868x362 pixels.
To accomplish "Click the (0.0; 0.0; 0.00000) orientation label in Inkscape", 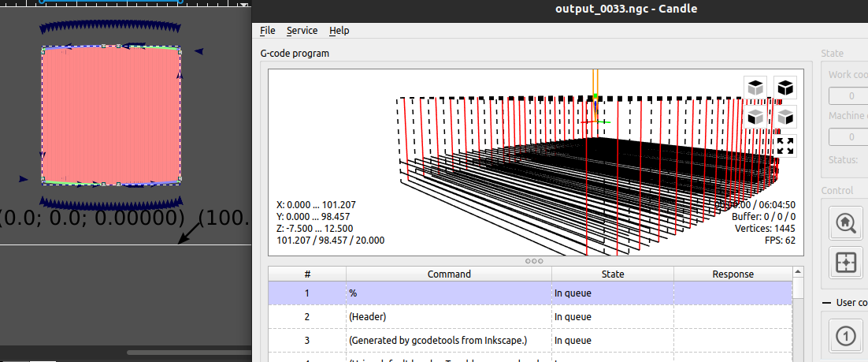I will (x=92, y=218).
